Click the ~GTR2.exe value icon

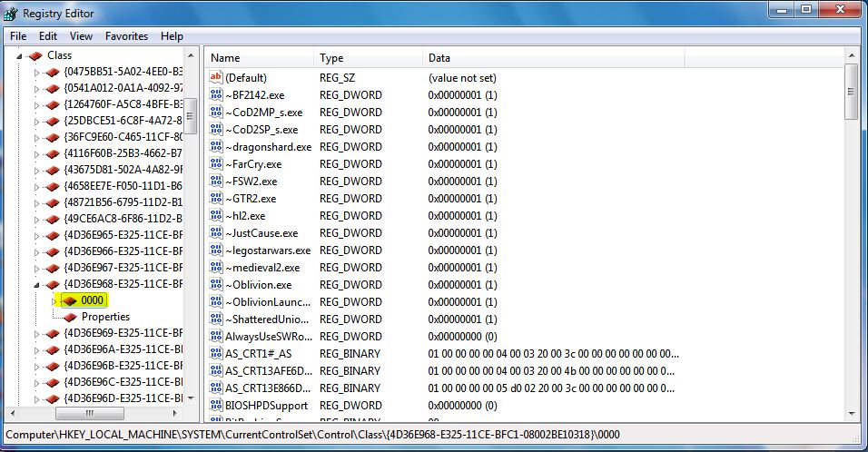216,198
